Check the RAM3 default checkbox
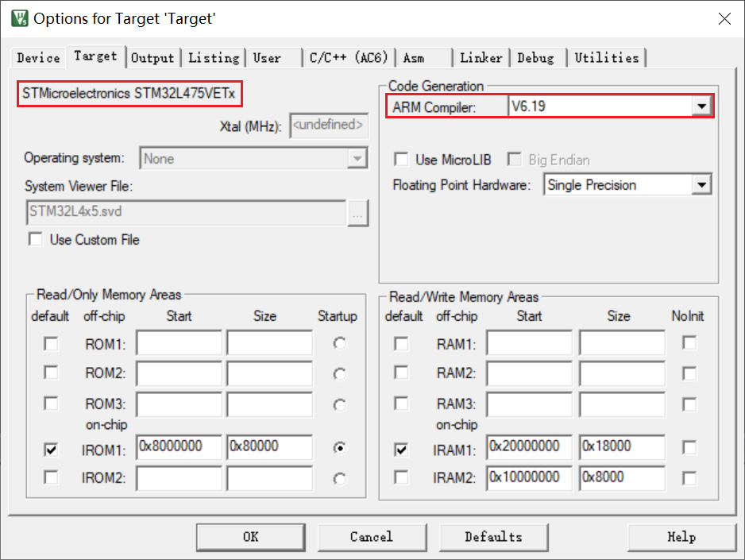The image size is (745, 560). pos(401,404)
